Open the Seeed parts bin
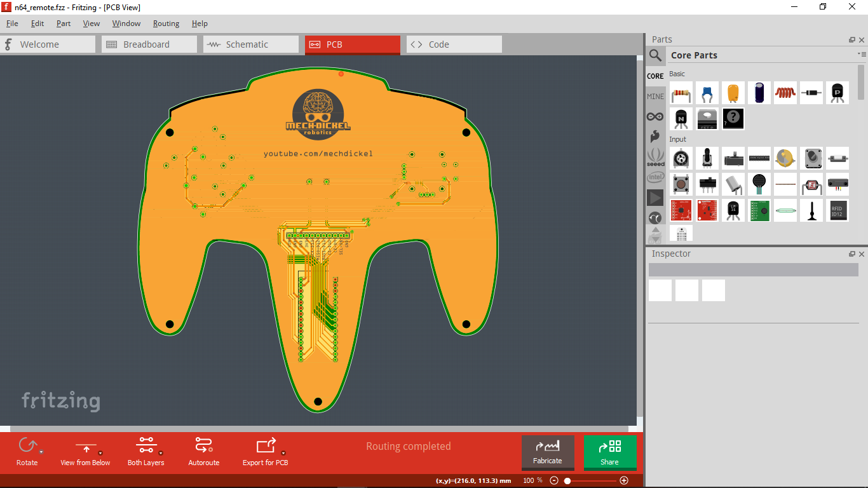This screenshot has height=488, width=868. tap(655, 156)
